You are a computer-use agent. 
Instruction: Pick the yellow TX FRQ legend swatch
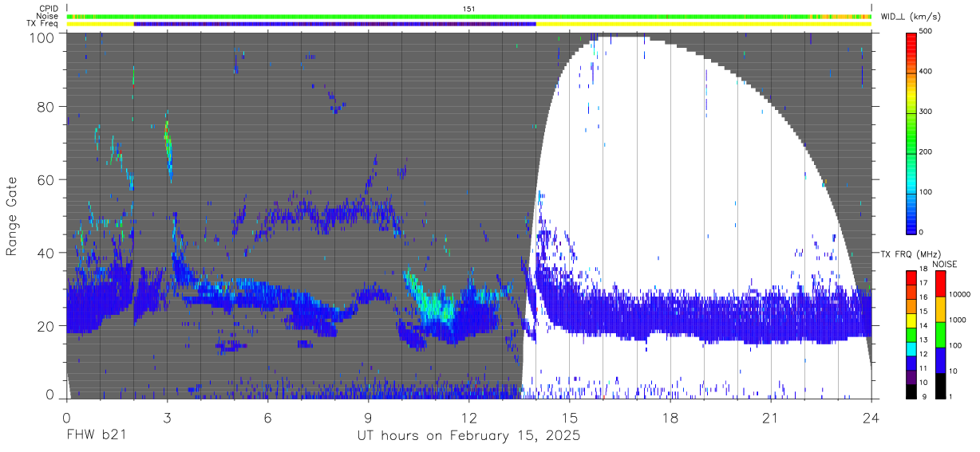(912, 320)
